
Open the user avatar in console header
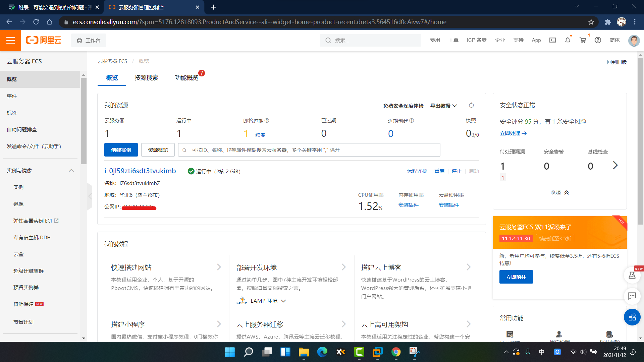point(634,41)
